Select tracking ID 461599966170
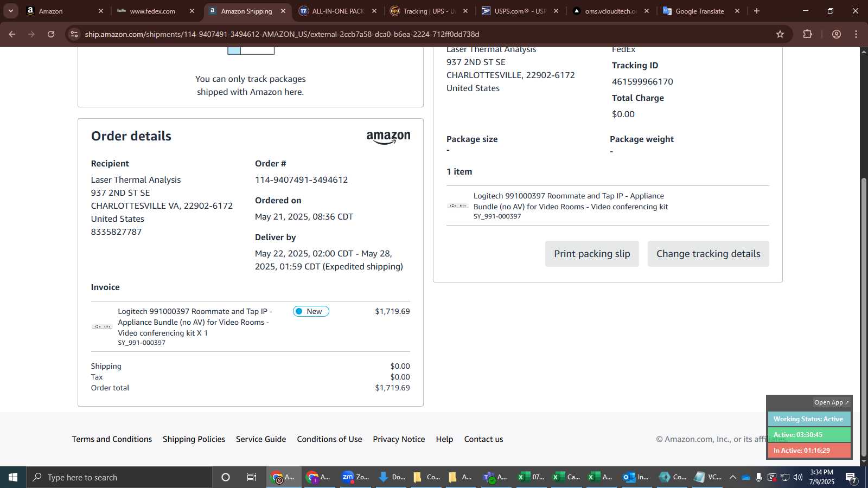This screenshot has width=868, height=488. [642, 81]
